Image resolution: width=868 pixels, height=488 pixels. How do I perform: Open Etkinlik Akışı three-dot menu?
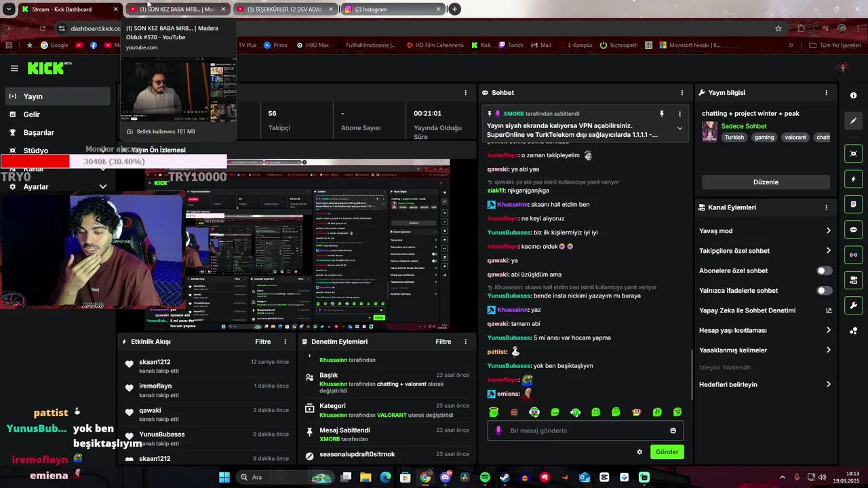(x=285, y=342)
